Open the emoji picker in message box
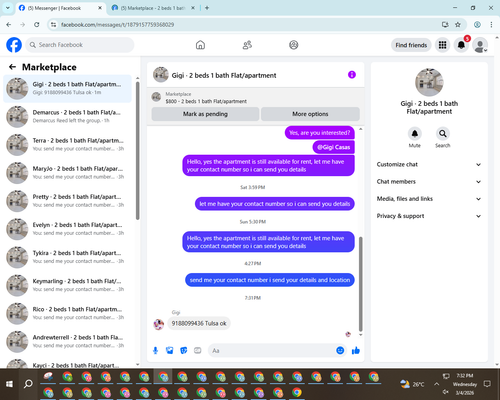 [x=340, y=350]
